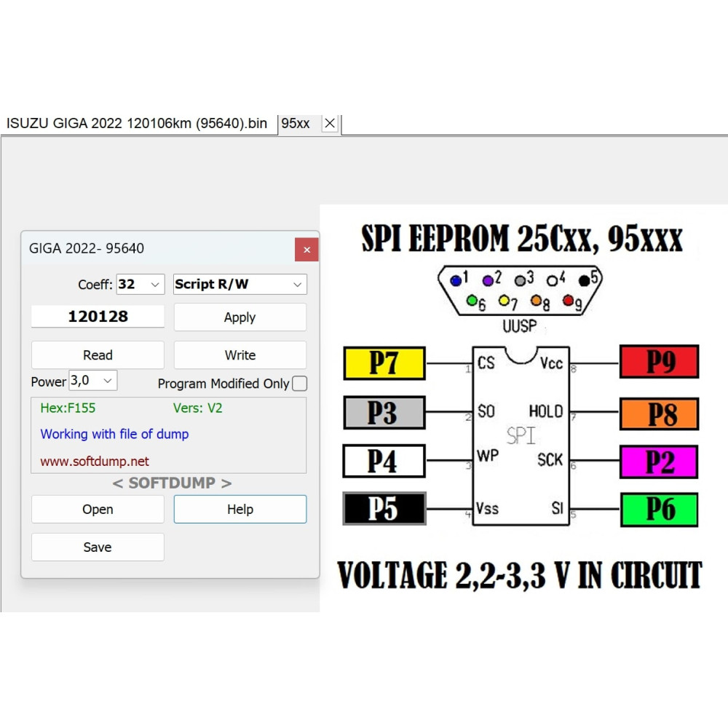Viewport: 728px width, 728px height.
Task: Click the gray P3 pin box
Action: (x=384, y=412)
